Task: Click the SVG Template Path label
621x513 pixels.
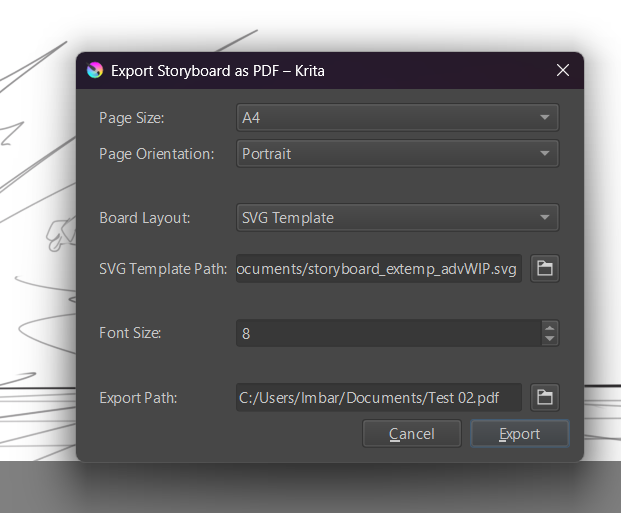Action: click(164, 268)
